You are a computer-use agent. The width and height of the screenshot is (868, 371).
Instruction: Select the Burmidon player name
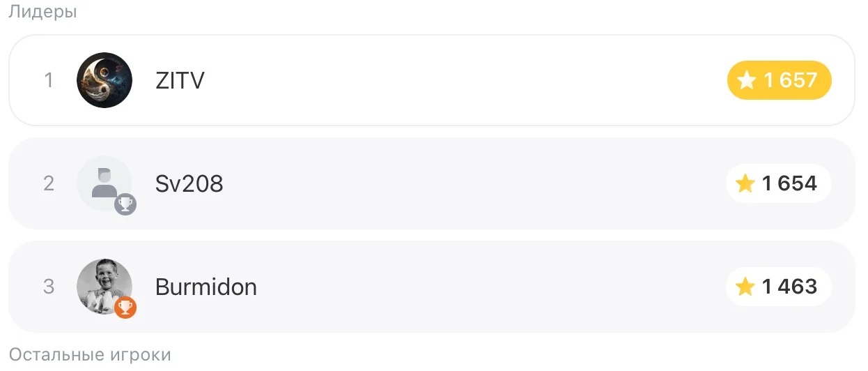coord(206,287)
